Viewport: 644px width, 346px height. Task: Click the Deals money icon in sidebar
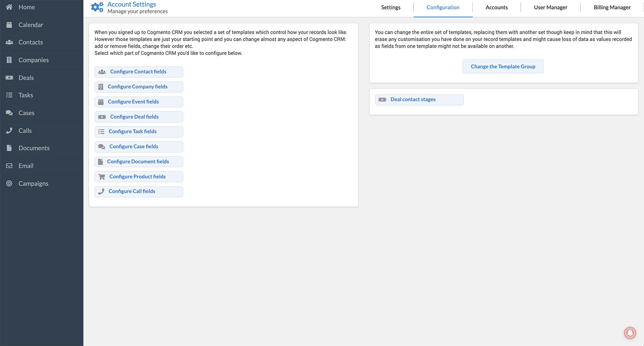9,78
